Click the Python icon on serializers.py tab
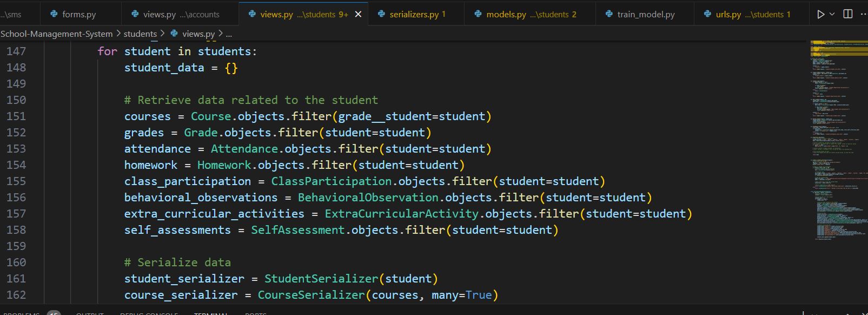868x315 pixels. pos(381,14)
